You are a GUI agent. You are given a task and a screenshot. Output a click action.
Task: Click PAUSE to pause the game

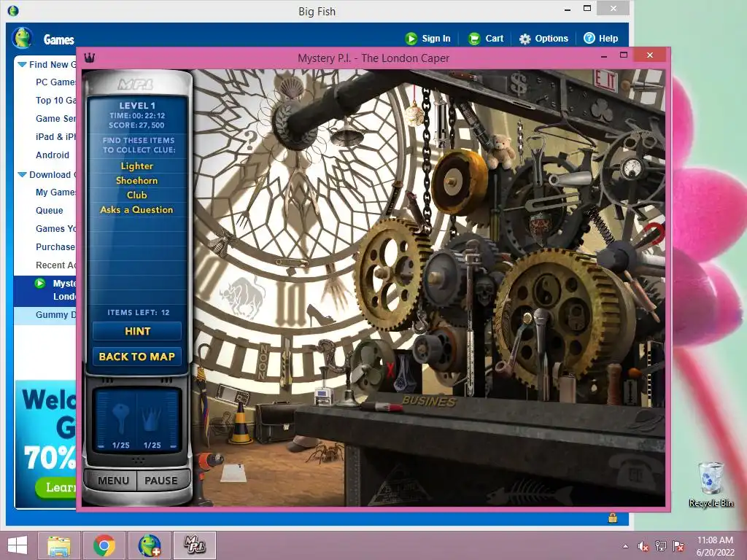[x=161, y=481]
